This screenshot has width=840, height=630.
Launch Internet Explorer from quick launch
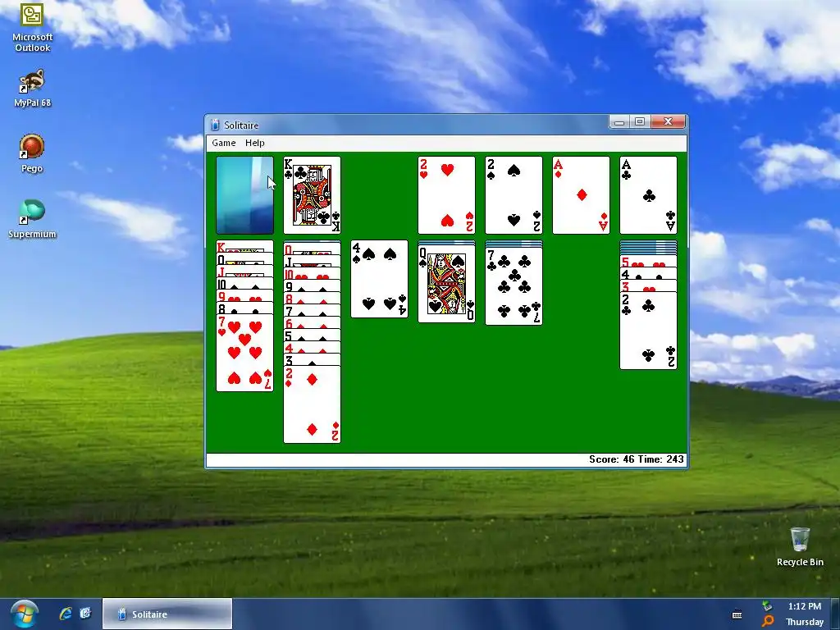pyautogui.click(x=66, y=614)
